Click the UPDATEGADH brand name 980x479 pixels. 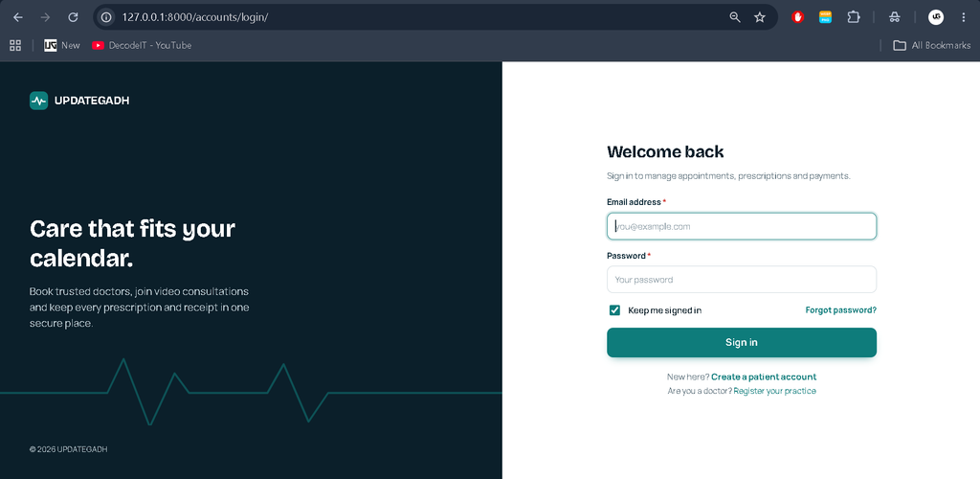[x=92, y=101]
